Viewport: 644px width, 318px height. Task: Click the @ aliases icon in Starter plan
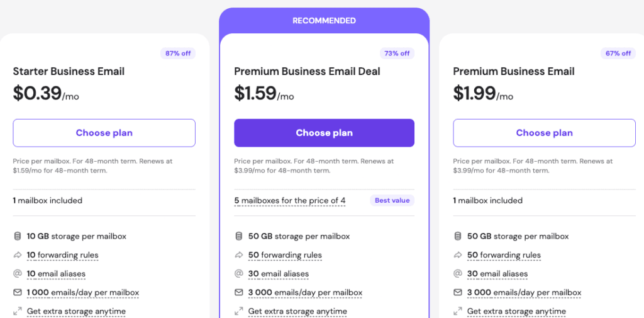click(x=17, y=274)
